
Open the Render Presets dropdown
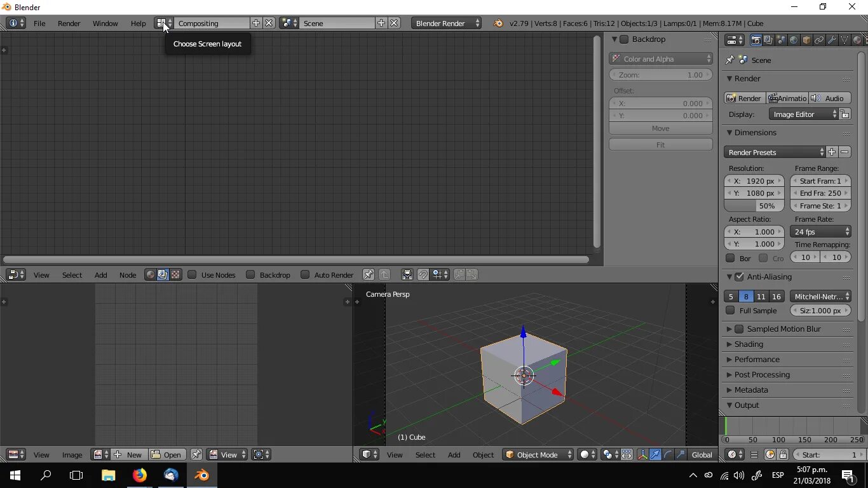775,152
